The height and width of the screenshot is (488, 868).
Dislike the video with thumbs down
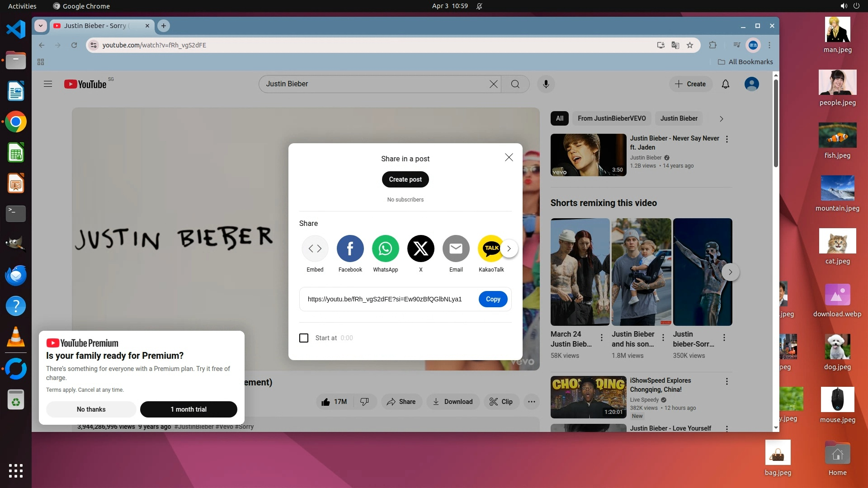pos(364,402)
